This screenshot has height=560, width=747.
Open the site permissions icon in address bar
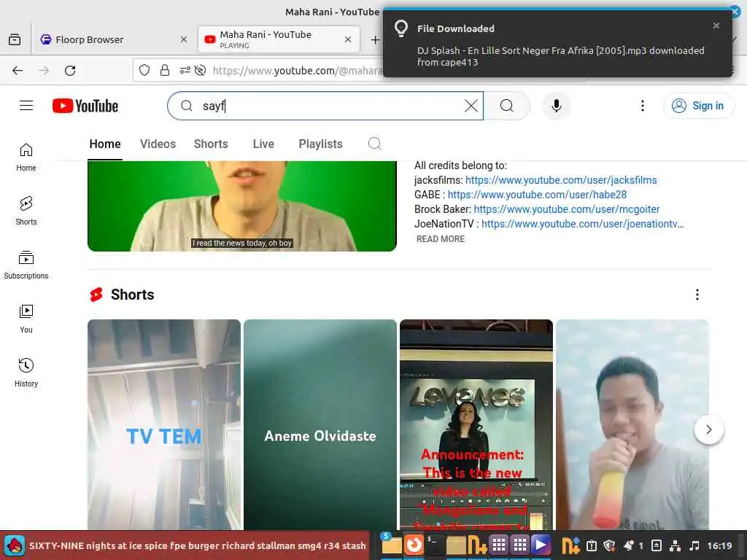click(185, 71)
